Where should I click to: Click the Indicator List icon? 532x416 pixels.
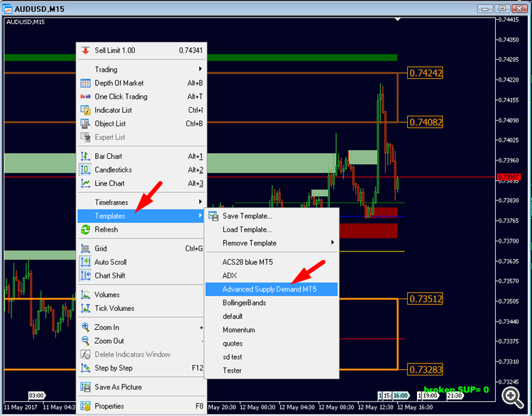tap(86, 110)
